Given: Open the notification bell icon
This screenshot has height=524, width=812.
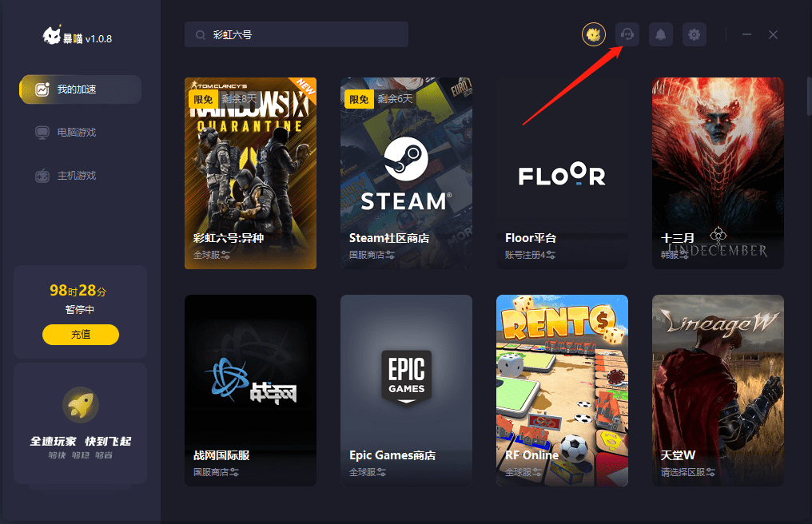Looking at the screenshot, I should click(660, 34).
